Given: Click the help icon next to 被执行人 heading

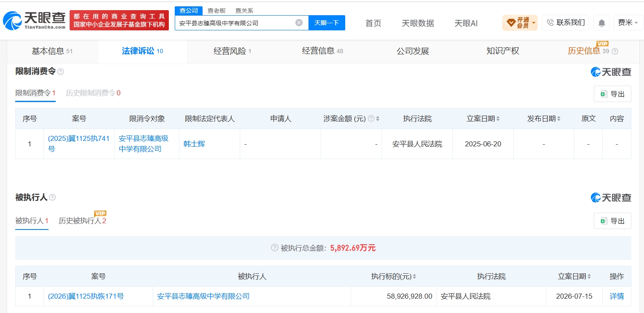Looking at the screenshot, I should tap(52, 197).
